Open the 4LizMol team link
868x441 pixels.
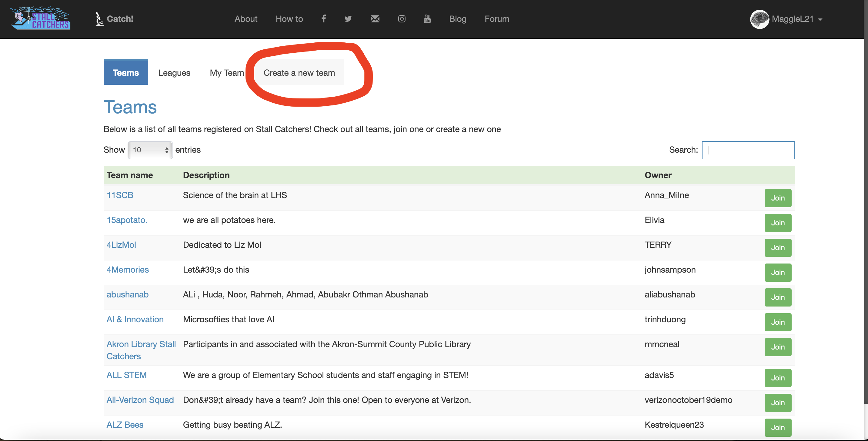tap(121, 245)
